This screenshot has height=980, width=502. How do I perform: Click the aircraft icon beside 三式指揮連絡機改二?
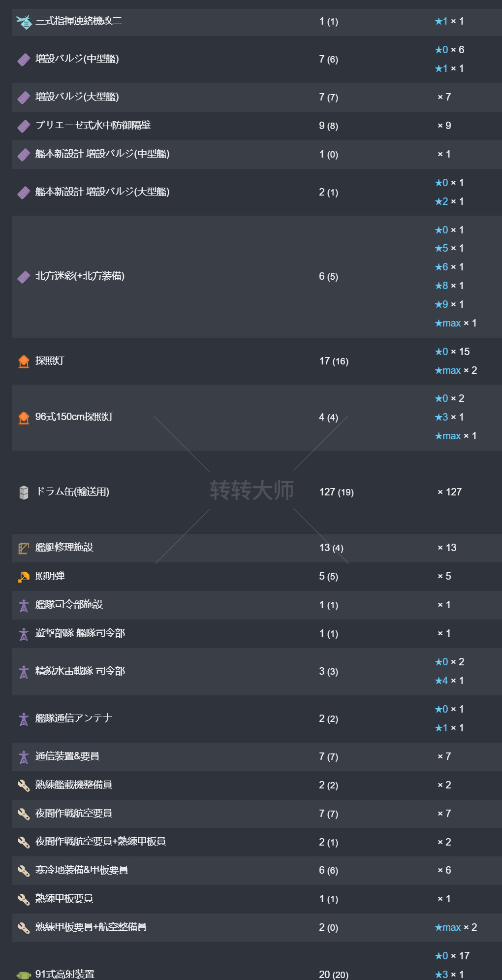click(24, 22)
